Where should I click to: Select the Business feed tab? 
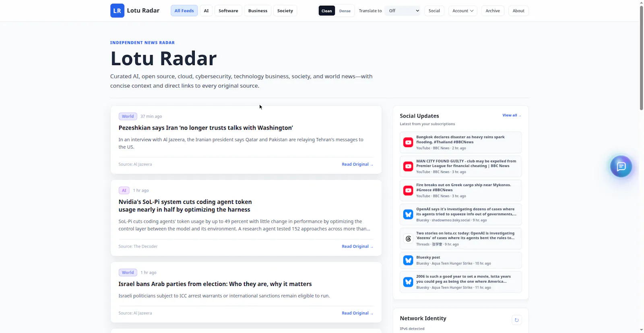pyautogui.click(x=258, y=11)
